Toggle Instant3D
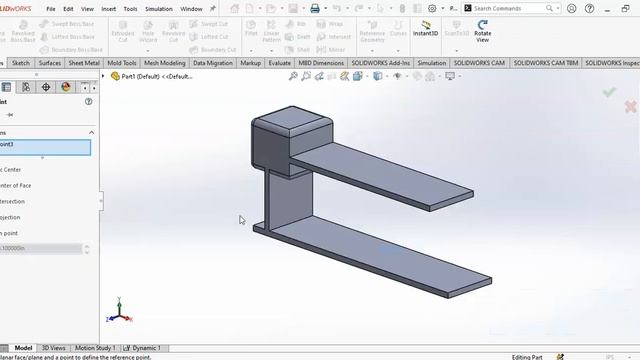Screen dimensions: 640x360 click(425, 29)
